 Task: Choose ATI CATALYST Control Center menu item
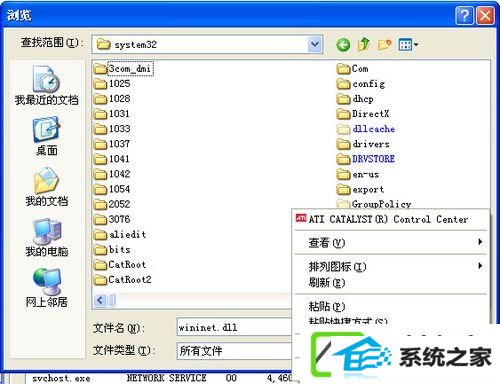point(390,219)
